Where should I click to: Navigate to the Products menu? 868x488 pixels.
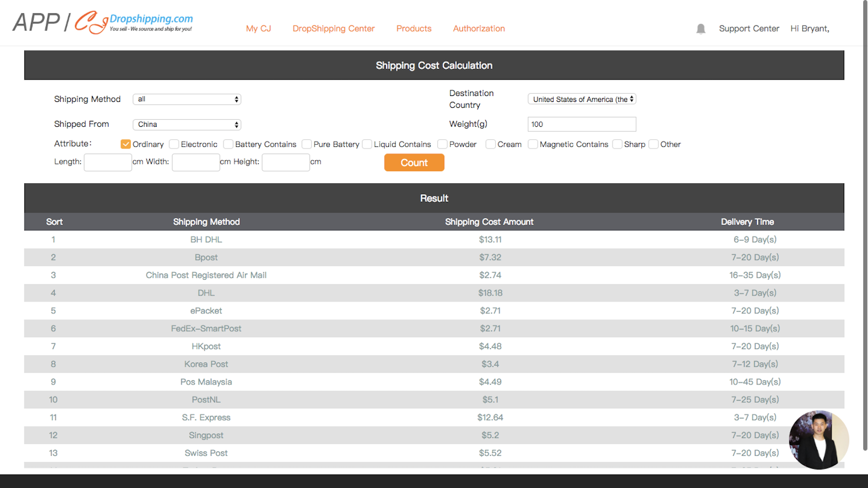414,29
